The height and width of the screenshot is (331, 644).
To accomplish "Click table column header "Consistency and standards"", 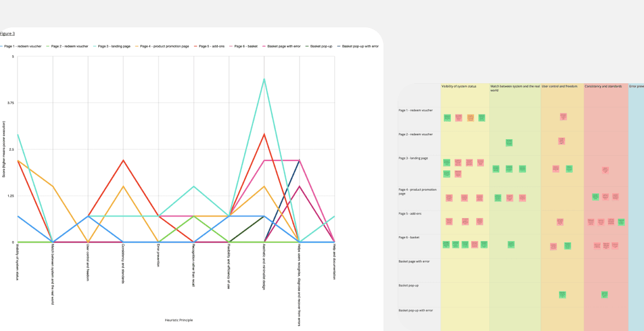I will pyautogui.click(x=603, y=87).
